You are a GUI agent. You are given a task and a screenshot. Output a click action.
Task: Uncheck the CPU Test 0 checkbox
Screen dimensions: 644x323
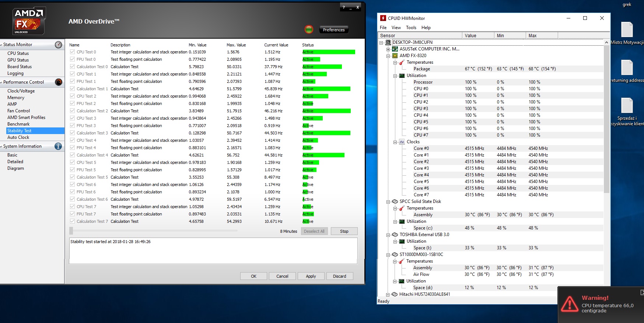73,52
